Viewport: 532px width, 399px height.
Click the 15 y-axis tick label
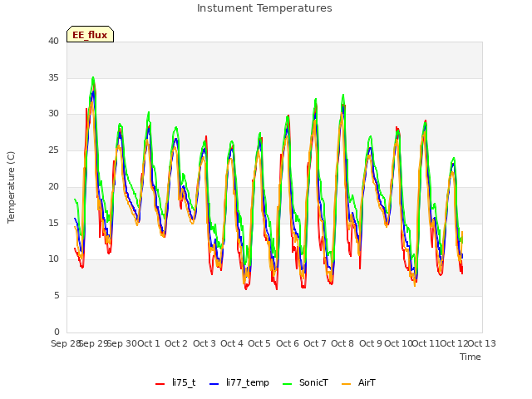[53, 223]
